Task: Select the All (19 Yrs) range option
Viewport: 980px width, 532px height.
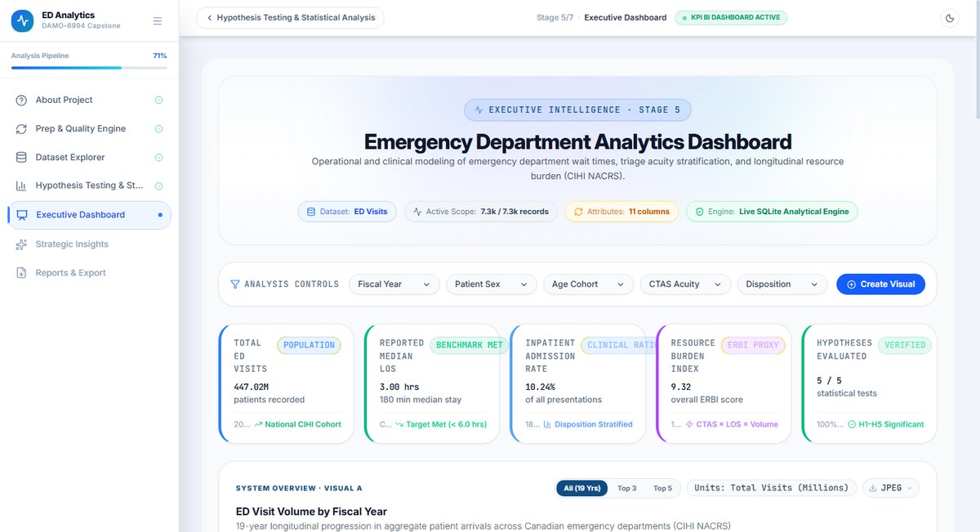Action: (581, 488)
